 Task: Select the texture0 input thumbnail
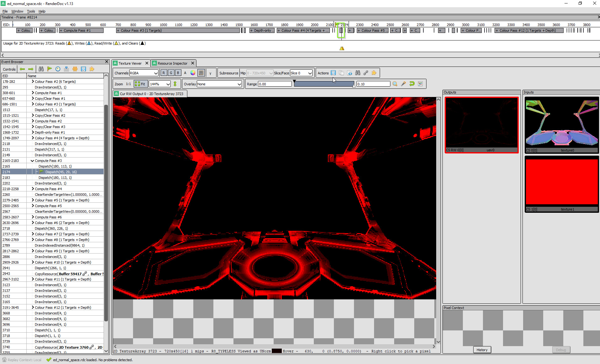561,125
